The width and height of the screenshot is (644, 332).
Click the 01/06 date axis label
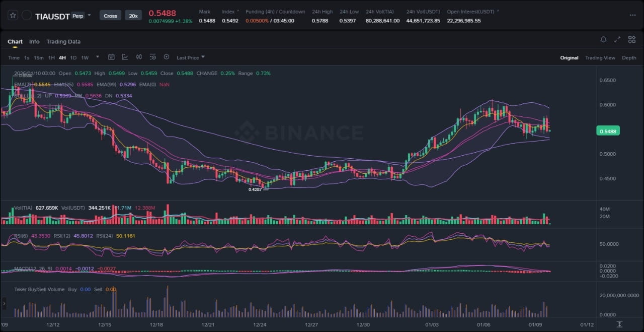484,325
